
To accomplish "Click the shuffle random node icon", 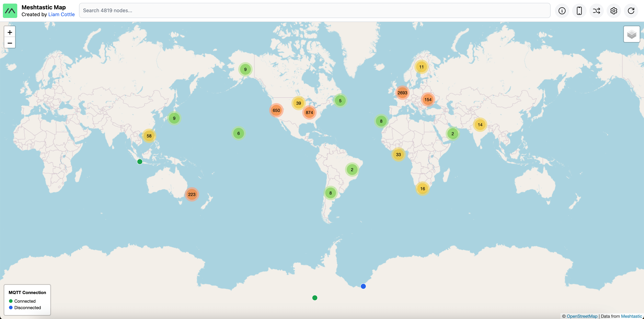I will pos(596,11).
